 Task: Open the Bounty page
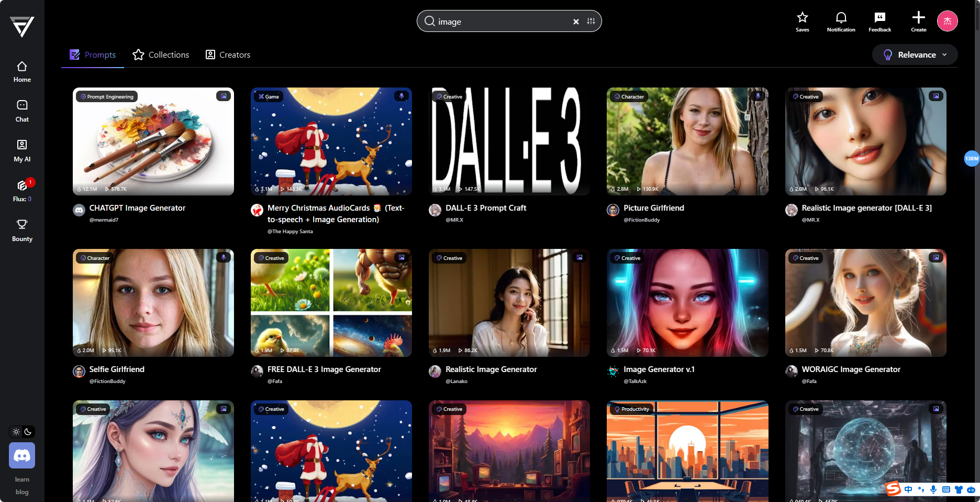[x=22, y=231]
